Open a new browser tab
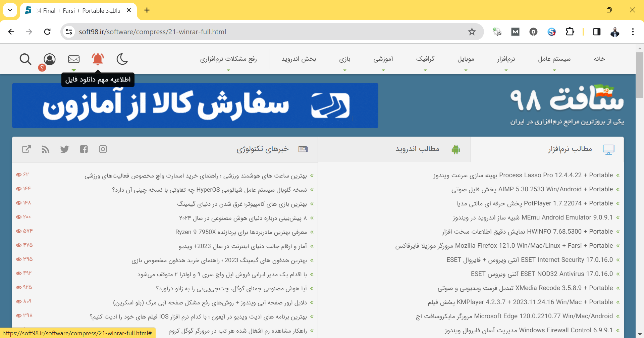 (147, 10)
